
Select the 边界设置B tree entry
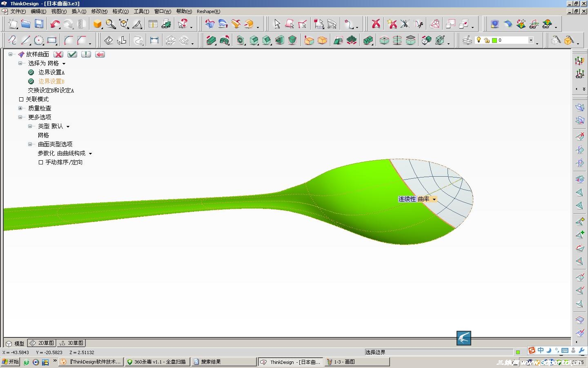51,81
